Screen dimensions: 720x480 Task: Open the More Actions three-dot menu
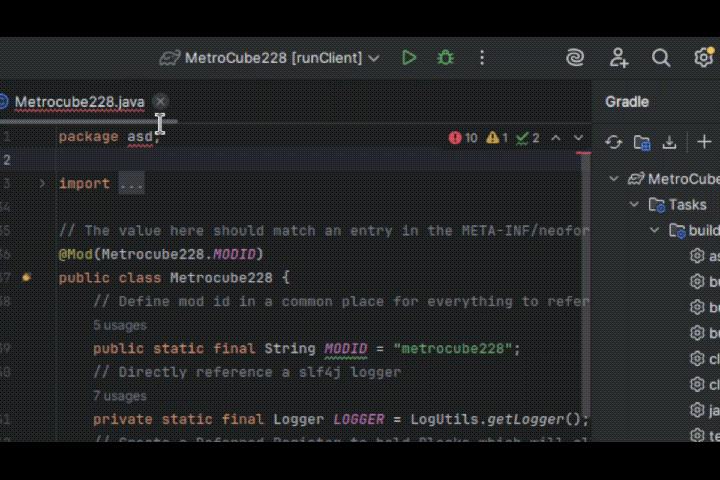point(483,58)
